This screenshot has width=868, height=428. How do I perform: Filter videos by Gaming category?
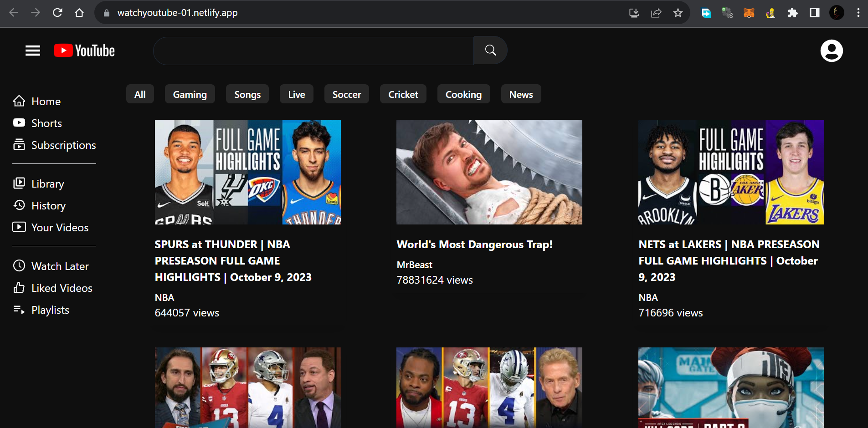[x=190, y=94]
